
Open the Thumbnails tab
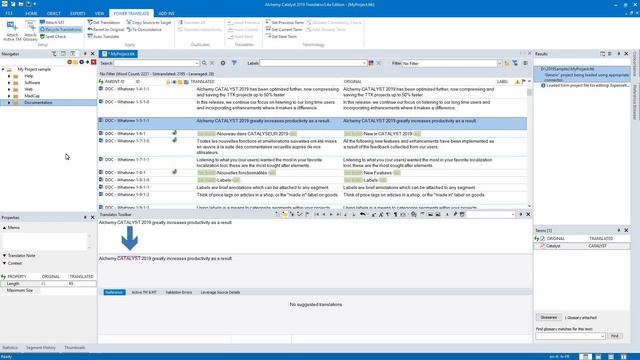(x=75, y=348)
